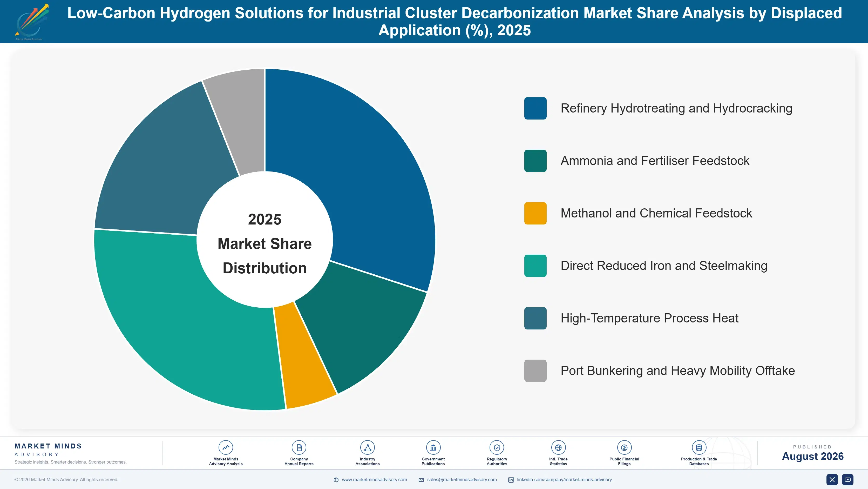Click 'High-Temperature Process Heat' legend label
This screenshot has width=868, height=489.
coord(649,318)
